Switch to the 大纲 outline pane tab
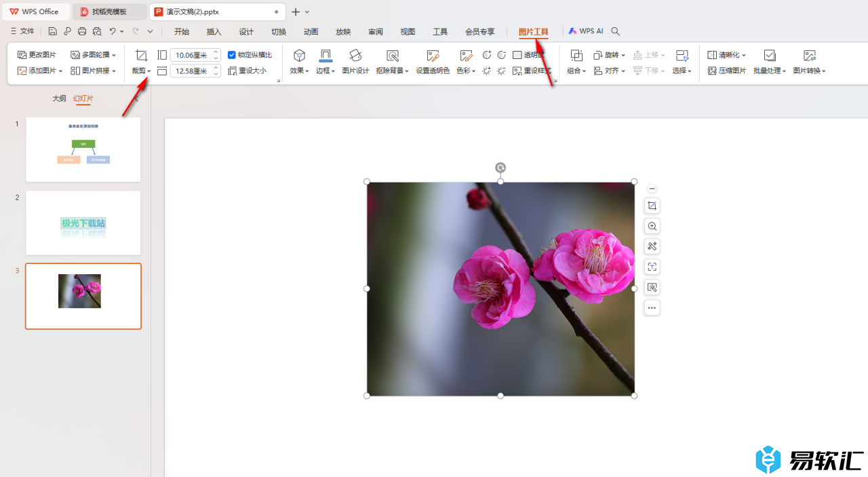The height and width of the screenshot is (477, 868). 60,98
